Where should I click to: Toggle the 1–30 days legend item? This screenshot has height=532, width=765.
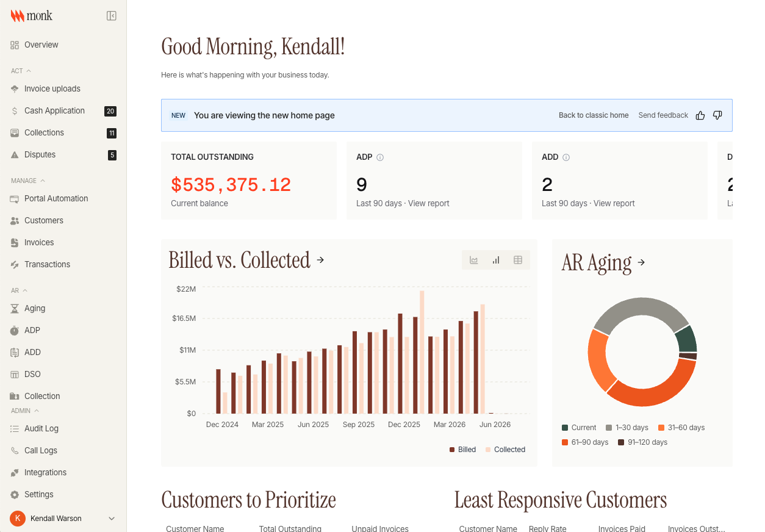(x=627, y=428)
